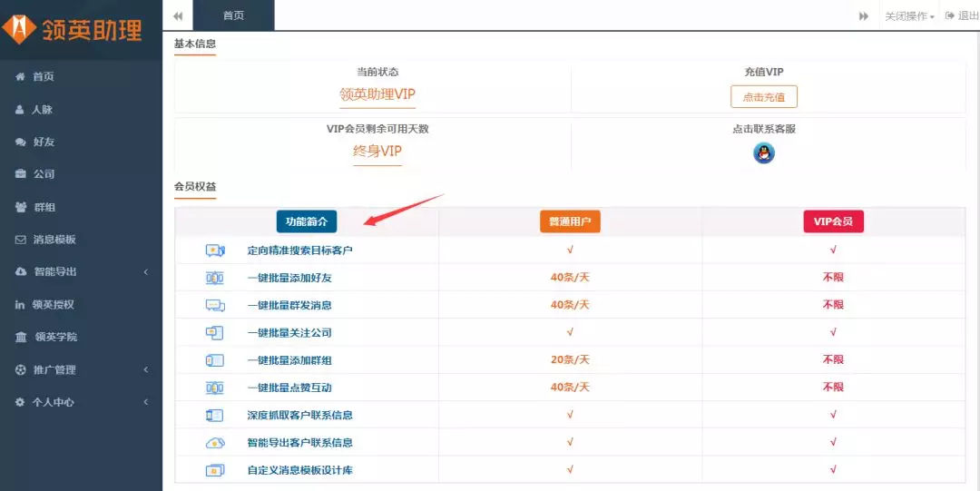Click the 推广管理 icon in sidebar
The width and height of the screenshot is (980, 491).
tap(21, 369)
